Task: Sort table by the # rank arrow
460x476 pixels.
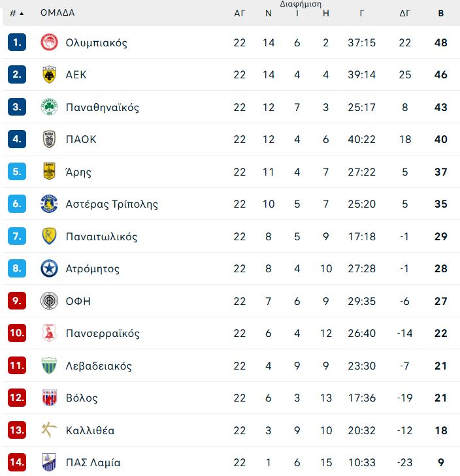Action: tap(17, 13)
